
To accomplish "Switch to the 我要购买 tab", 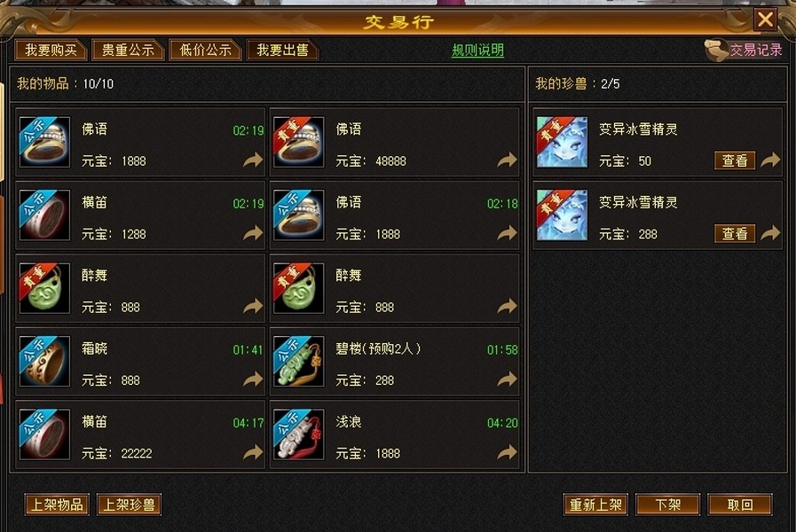I will point(51,51).
